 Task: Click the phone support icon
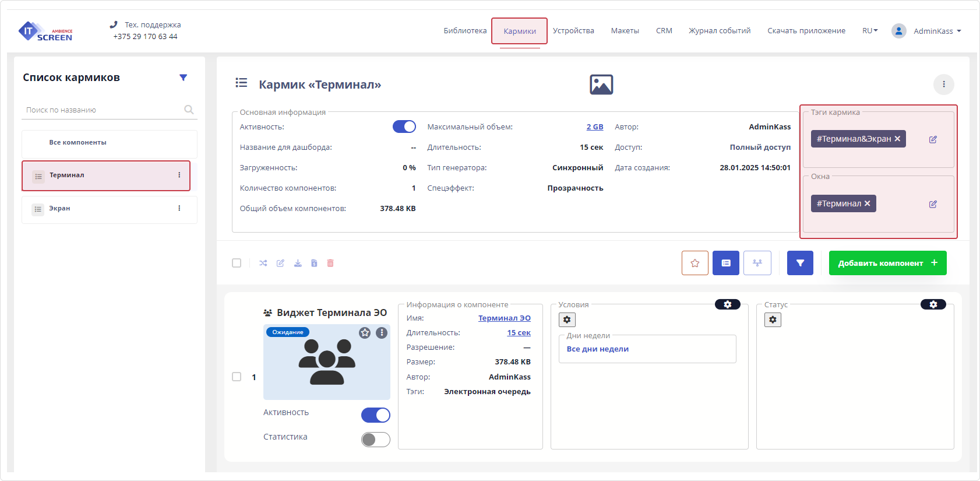114,24
